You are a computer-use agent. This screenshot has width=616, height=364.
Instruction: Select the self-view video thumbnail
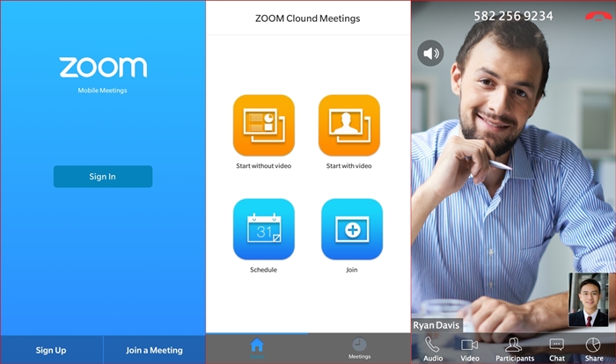(x=589, y=300)
